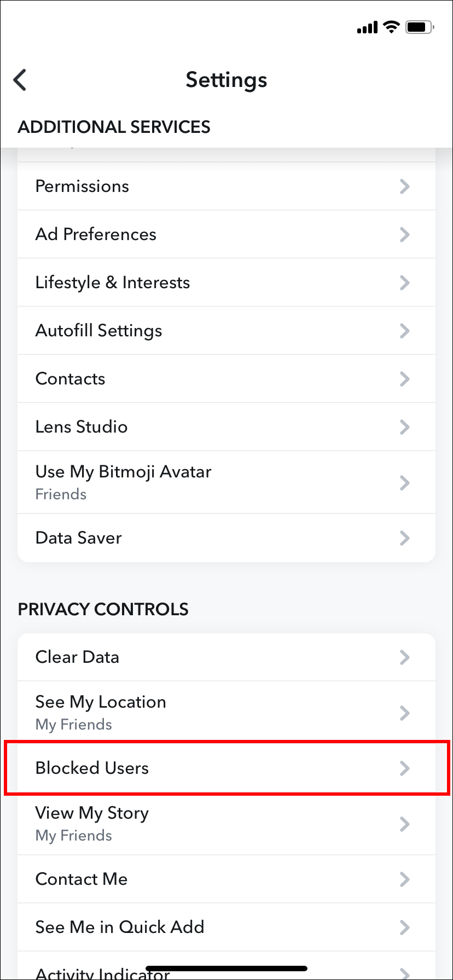The image size is (453, 980).
Task: Change See My Location setting
Action: pyautogui.click(x=226, y=713)
